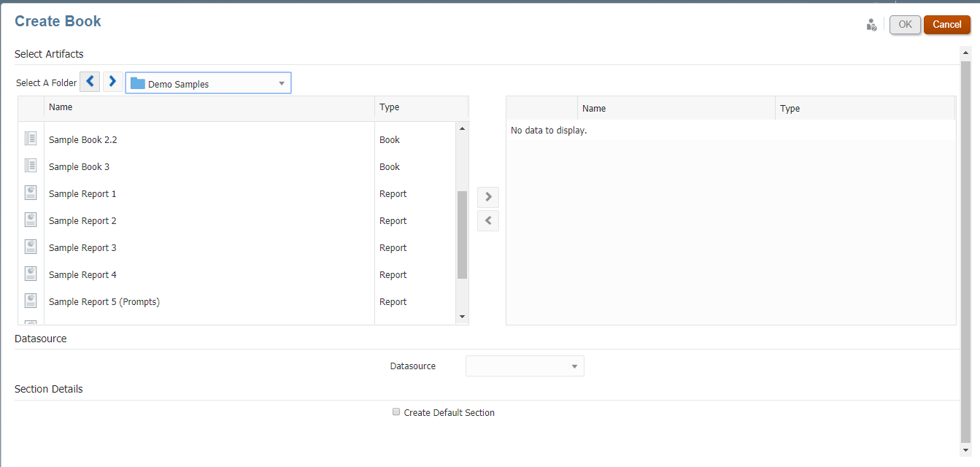Click the Sample Report 1 report icon

[31, 193]
